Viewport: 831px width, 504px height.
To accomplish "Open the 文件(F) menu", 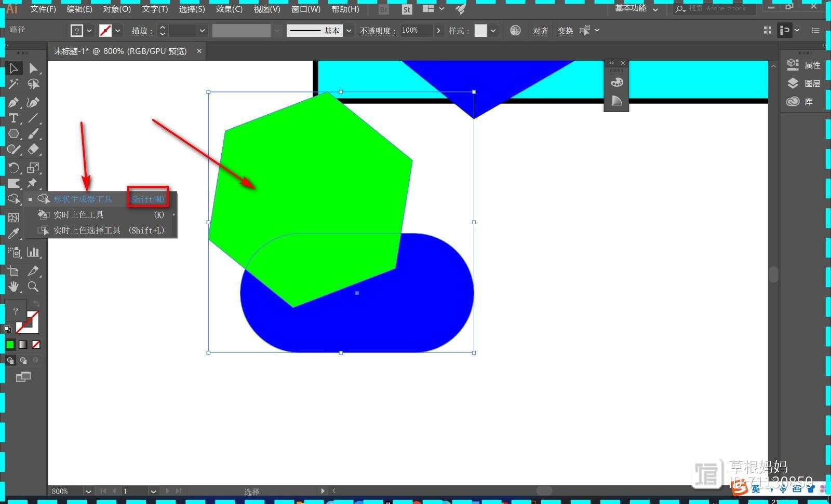I will pyautogui.click(x=43, y=9).
